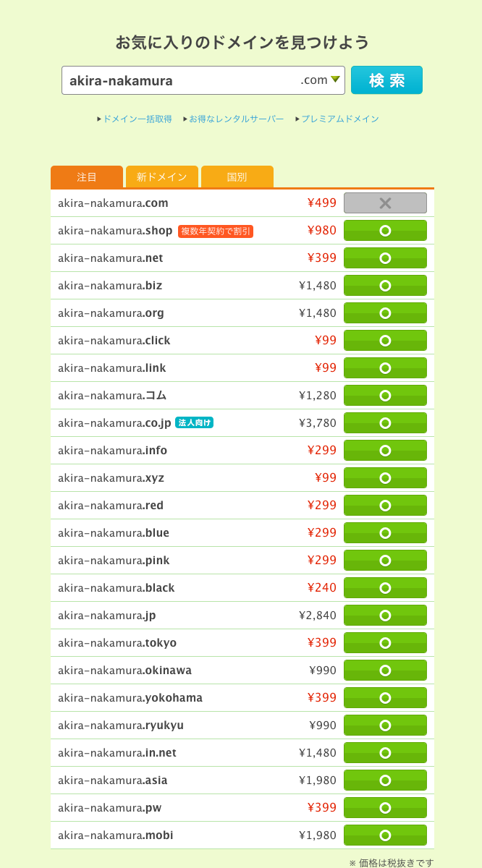This screenshot has width=482, height=868.
Task: Toggle selection of the .jp domain
Action: click(x=385, y=616)
